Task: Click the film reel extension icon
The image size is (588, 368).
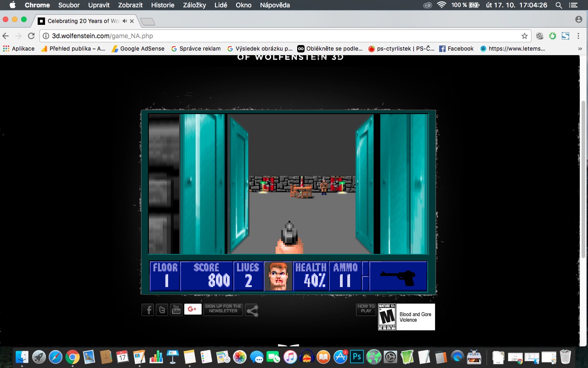Action: (540, 36)
